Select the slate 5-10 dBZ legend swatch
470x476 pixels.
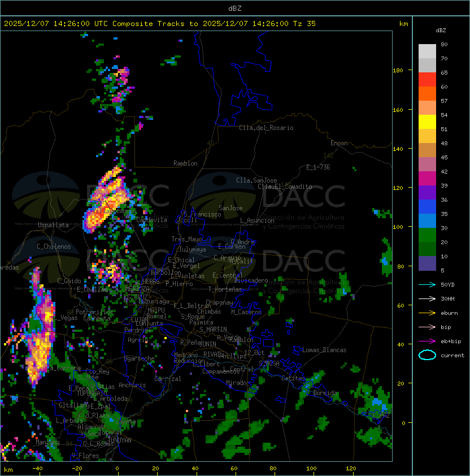pyautogui.click(x=427, y=263)
